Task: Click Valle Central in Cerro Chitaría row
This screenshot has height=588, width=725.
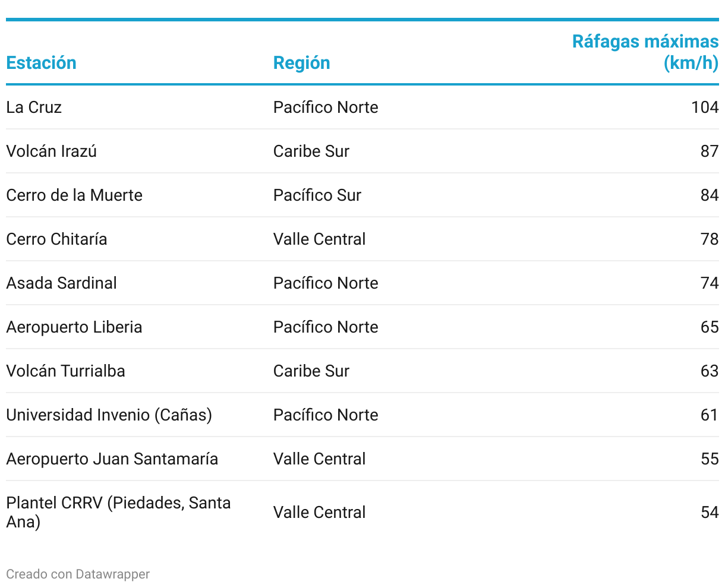Action: 320,239
